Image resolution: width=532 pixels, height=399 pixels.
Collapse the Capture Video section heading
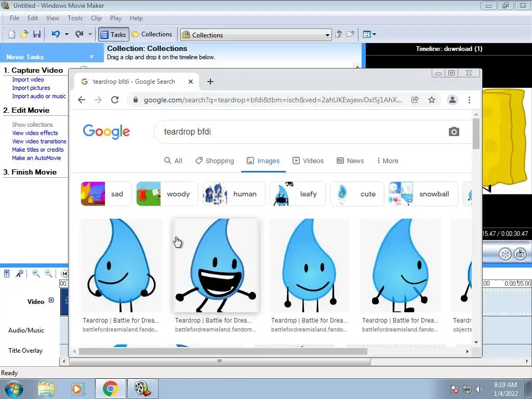pyautogui.click(x=33, y=70)
